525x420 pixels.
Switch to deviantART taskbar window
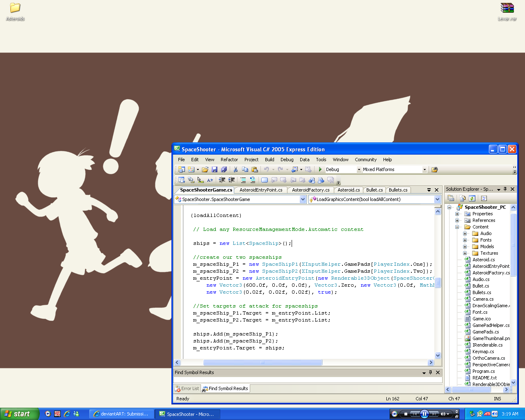[x=121, y=414]
